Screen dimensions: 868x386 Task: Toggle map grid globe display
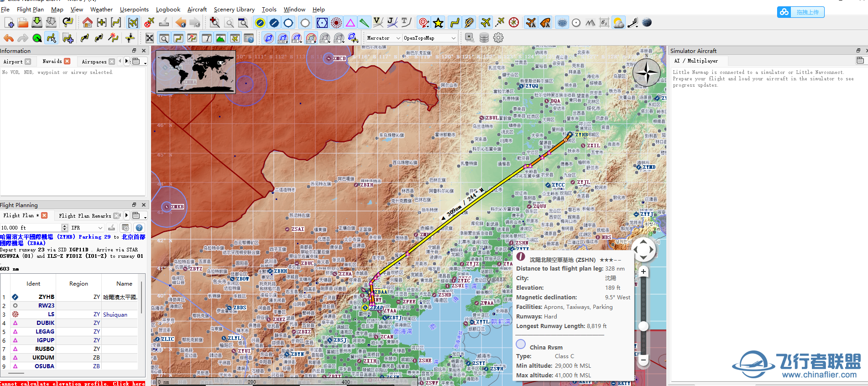(562, 22)
